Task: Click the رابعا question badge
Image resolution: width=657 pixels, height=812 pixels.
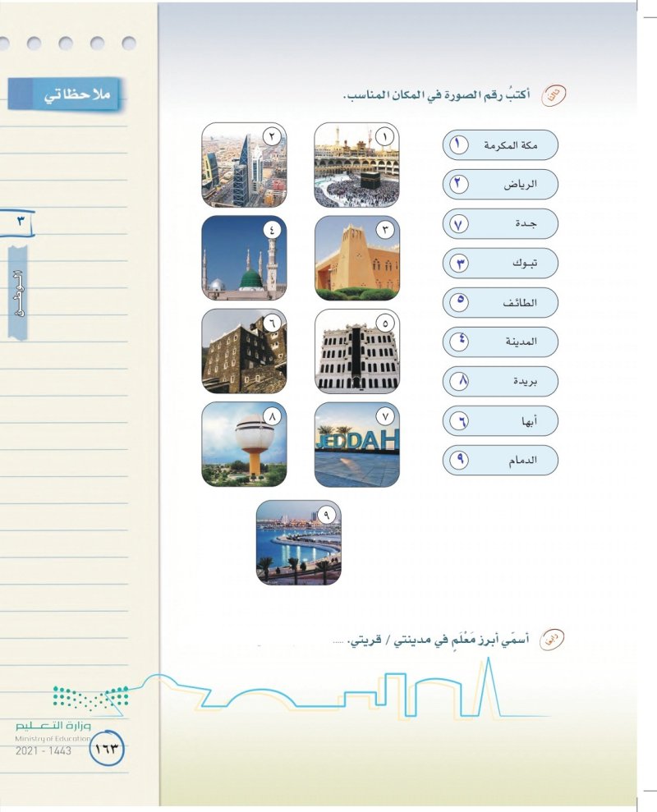Action: [x=551, y=640]
